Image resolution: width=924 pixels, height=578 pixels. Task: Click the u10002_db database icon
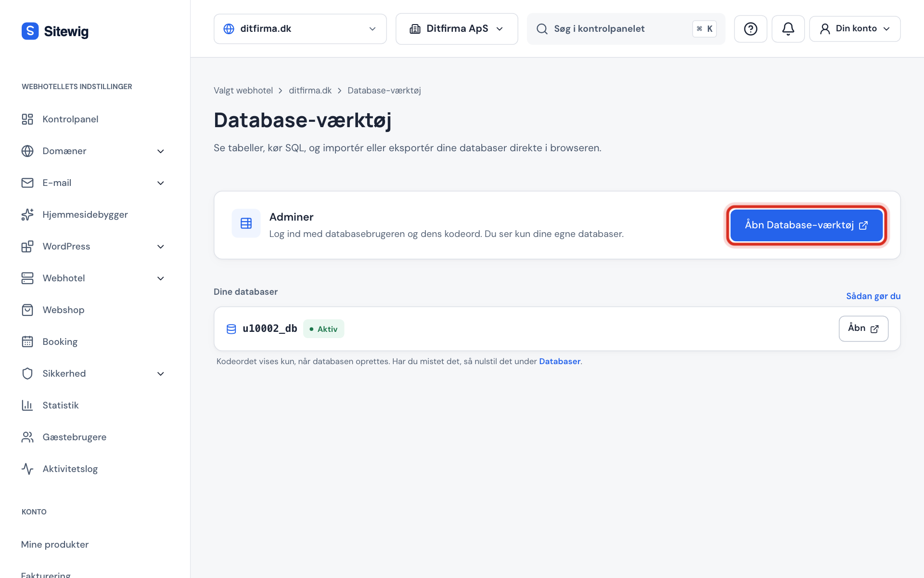coord(231,329)
